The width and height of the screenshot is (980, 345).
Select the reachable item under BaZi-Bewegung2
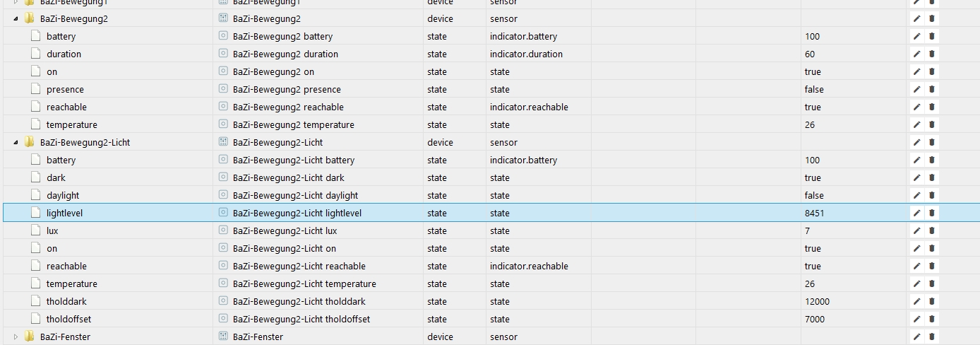click(x=66, y=107)
